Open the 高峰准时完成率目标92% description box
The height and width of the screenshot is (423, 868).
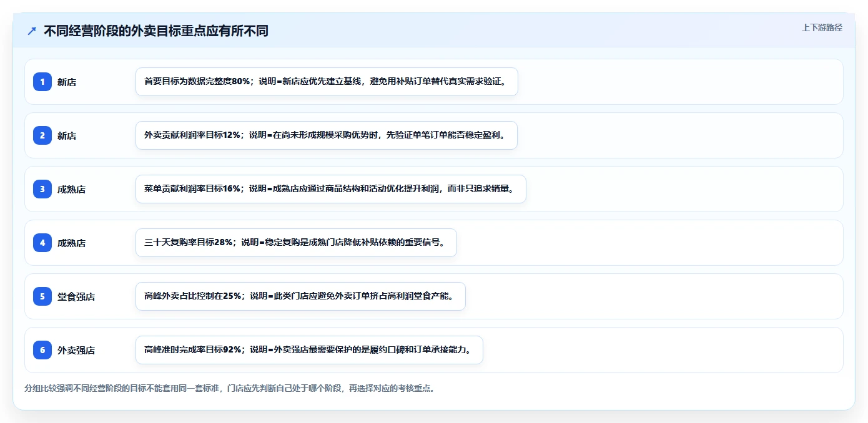[309, 350]
